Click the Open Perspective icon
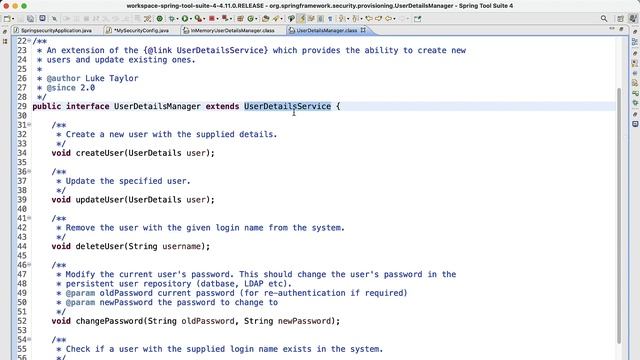This screenshot has width=640, height=360. [620, 19]
